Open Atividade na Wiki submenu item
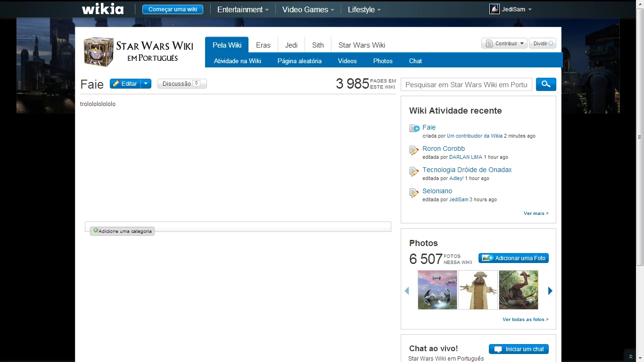 (238, 61)
